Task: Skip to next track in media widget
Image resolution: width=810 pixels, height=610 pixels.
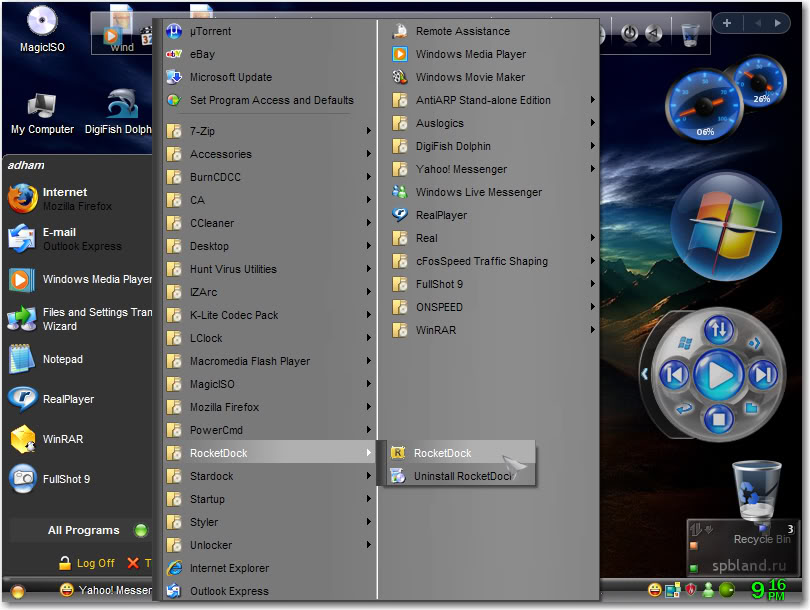Action: pyautogui.click(x=764, y=376)
